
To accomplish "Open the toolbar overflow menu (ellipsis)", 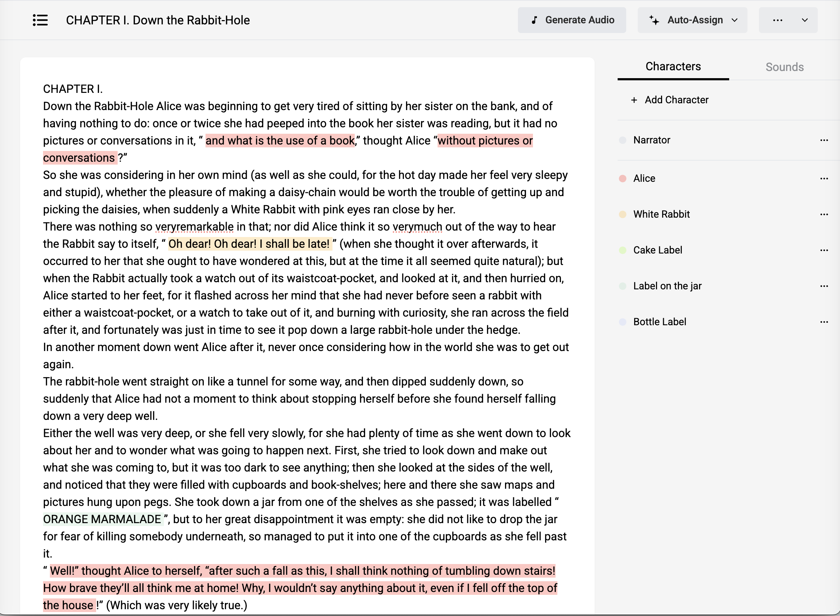I will [778, 20].
